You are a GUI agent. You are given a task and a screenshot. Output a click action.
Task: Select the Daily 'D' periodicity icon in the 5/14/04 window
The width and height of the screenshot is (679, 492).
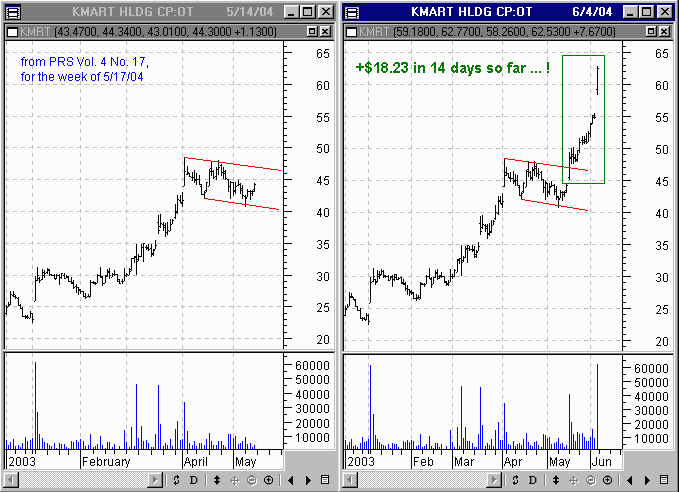[194, 480]
